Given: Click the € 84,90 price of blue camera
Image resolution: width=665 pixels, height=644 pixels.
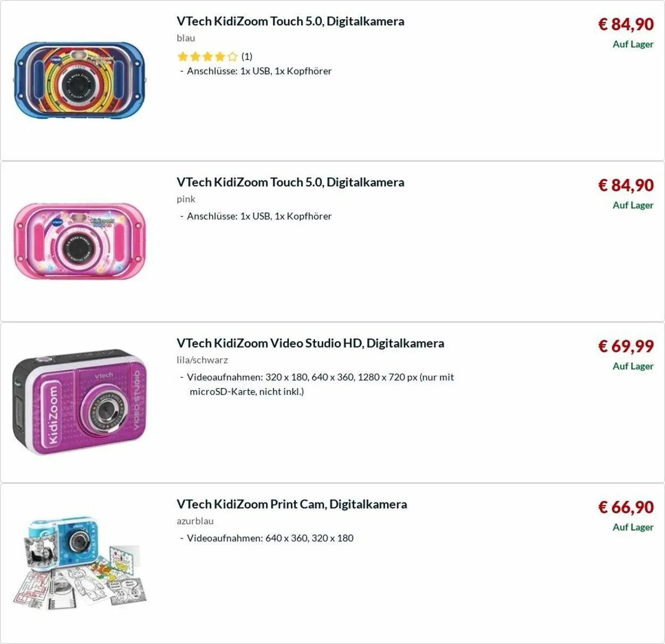Looking at the screenshot, I should 626,24.
